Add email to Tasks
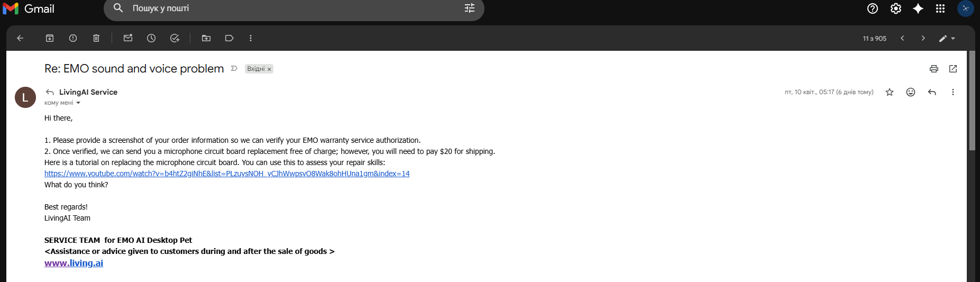This screenshot has width=980, height=282. (x=175, y=38)
